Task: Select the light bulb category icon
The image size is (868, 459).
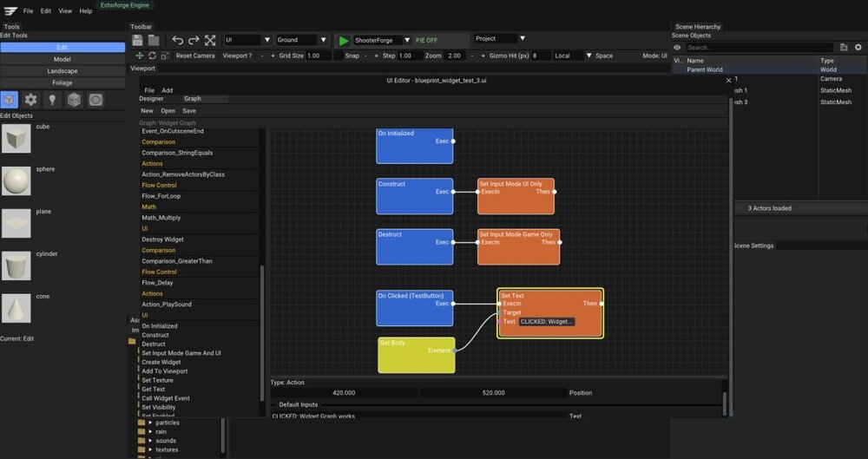Action: [x=52, y=100]
